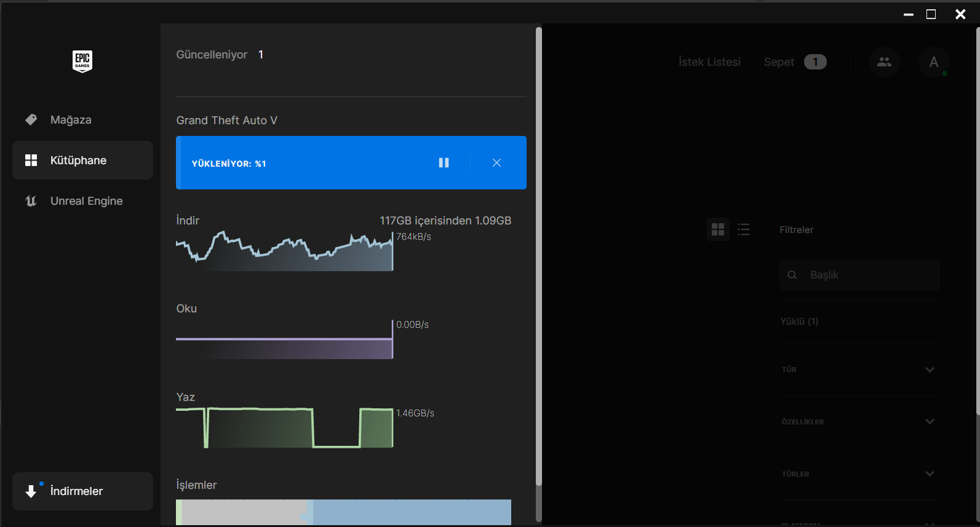Expand the ÖZELLİKLER filter
Screen dimensions: 980x527
click(859, 422)
